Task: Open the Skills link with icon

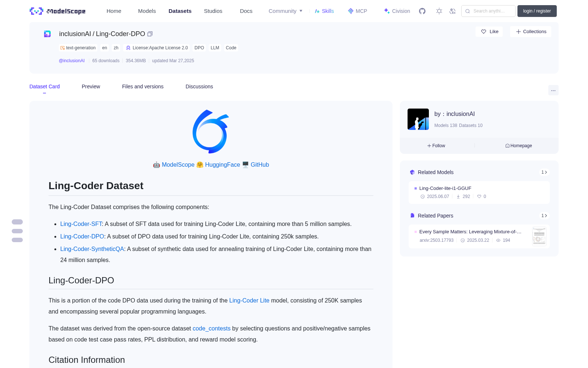Action: 325,11
